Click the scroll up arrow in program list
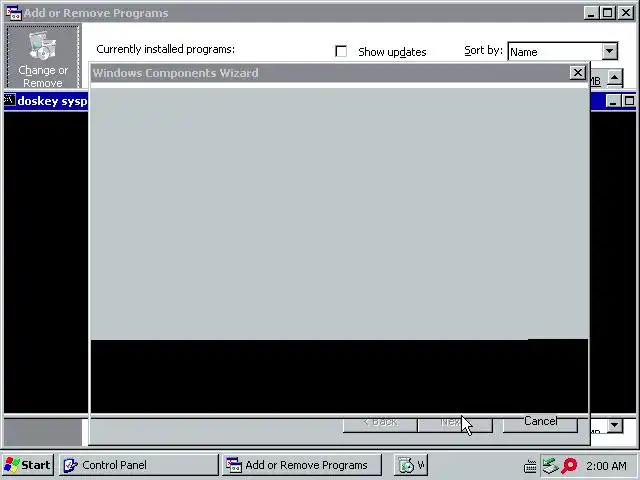This screenshot has height=480, width=640. point(614,78)
